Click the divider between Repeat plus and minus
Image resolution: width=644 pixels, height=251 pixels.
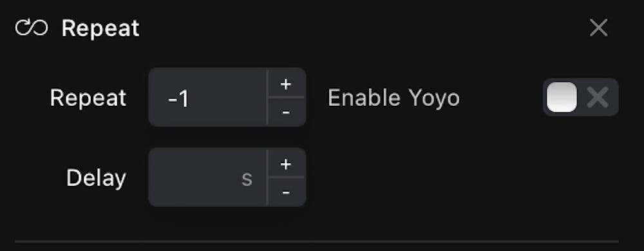pos(287,97)
